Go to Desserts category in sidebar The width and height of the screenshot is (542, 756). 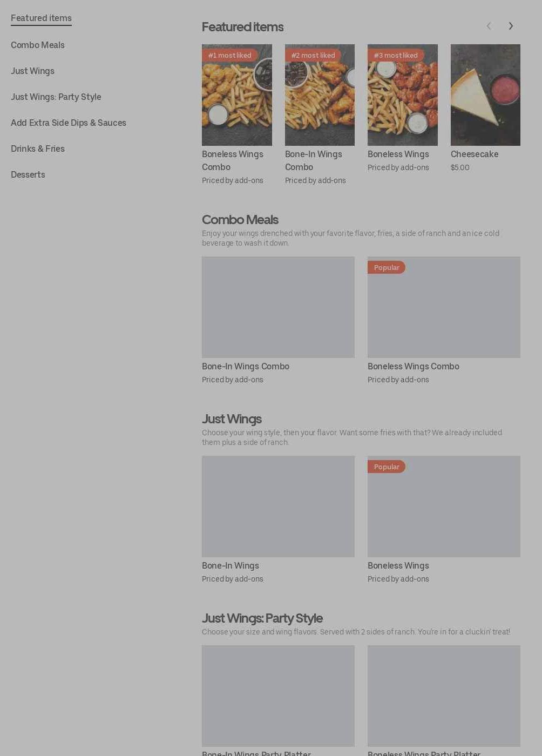(x=28, y=174)
